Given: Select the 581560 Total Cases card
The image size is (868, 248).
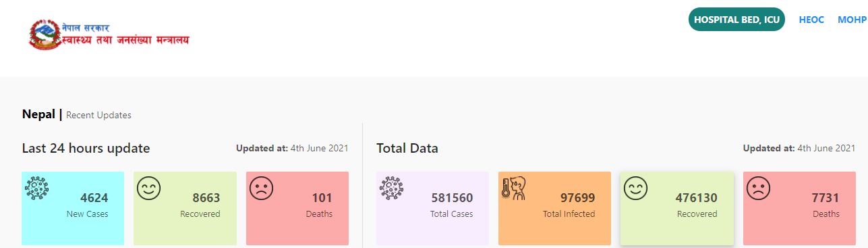Looking at the screenshot, I should pos(432,208).
